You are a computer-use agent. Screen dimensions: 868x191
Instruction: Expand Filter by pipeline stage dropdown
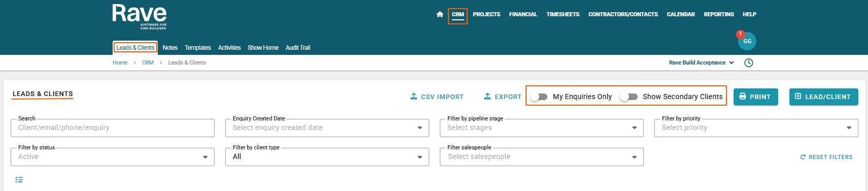pyautogui.click(x=541, y=128)
